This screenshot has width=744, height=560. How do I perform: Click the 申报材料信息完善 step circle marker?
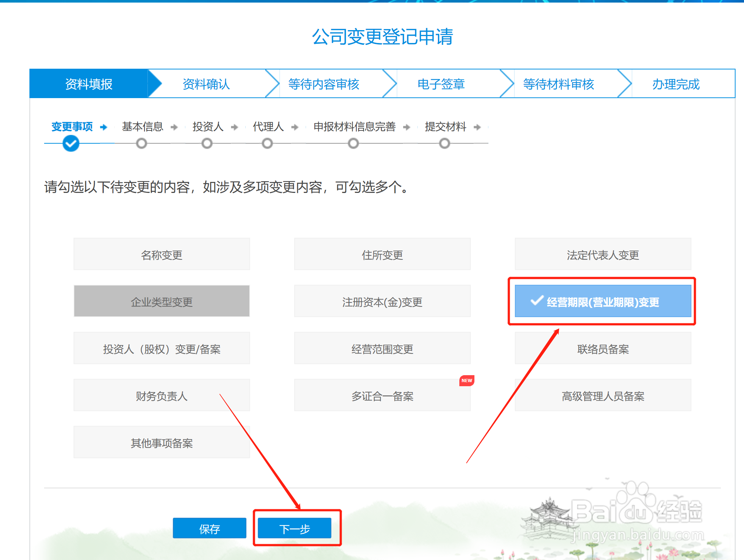[x=353, y=143]
